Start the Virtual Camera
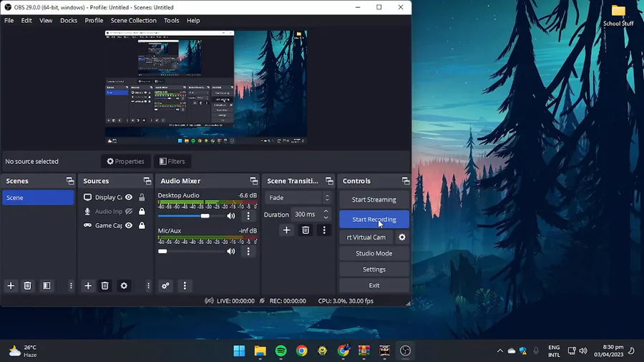644x362 pixels. pyautogui.click(x=366, y=238)
